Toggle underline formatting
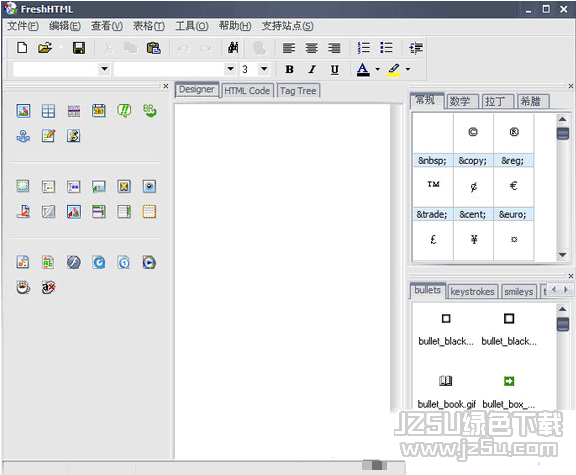Viewport: 576px width, 475px height. tap(335, 69)
